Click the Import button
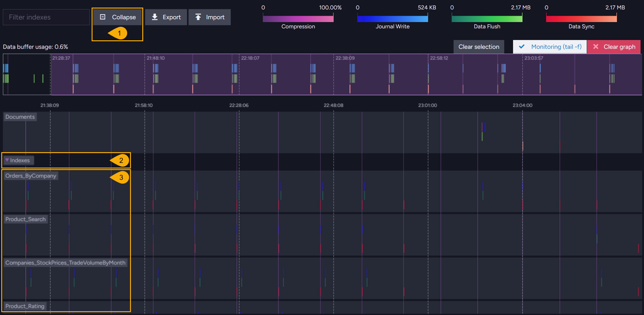This screenshot has width=644, height=315. click(210, 17)
